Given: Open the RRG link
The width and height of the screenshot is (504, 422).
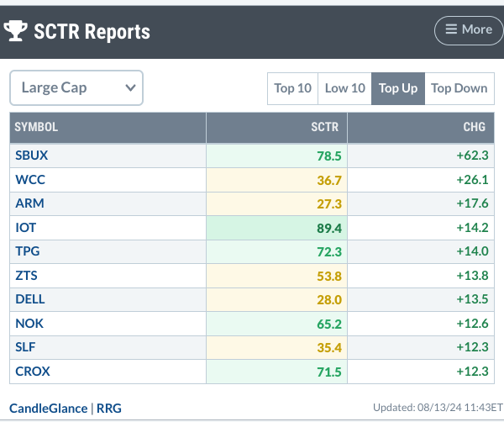Looking at the screenshot, I should pyautogui.click(x=109, y=409).
